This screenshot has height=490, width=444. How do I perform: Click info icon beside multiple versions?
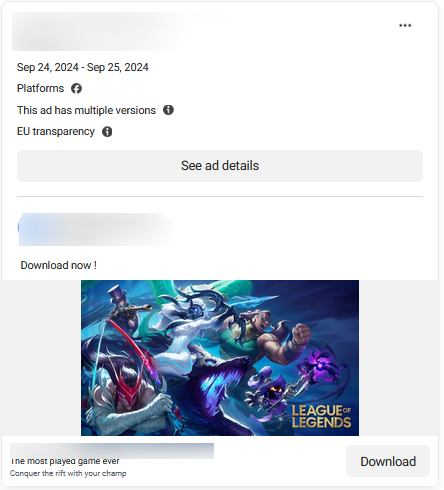[168, 110]
